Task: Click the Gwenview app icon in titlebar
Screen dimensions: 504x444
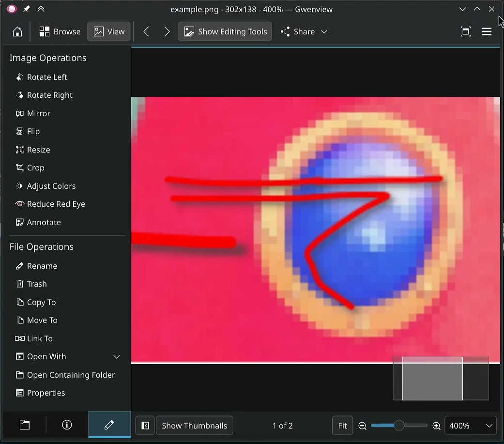Action: (12, 9)
